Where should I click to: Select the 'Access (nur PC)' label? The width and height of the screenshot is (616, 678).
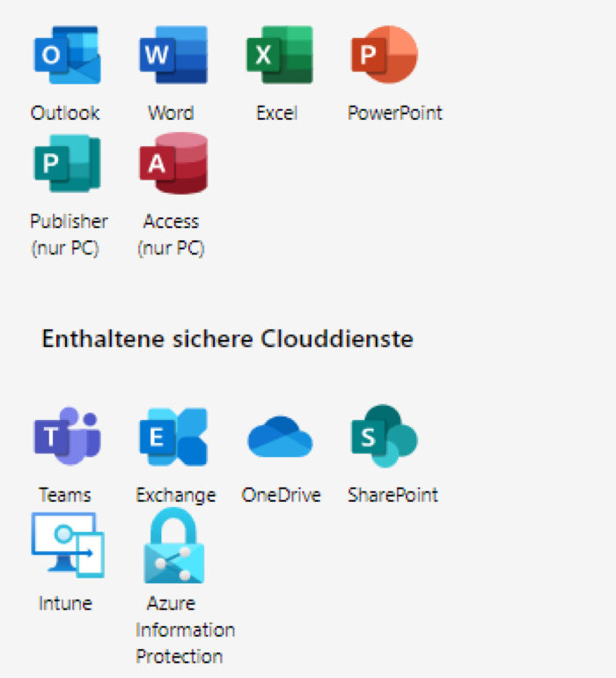(172, 235)
